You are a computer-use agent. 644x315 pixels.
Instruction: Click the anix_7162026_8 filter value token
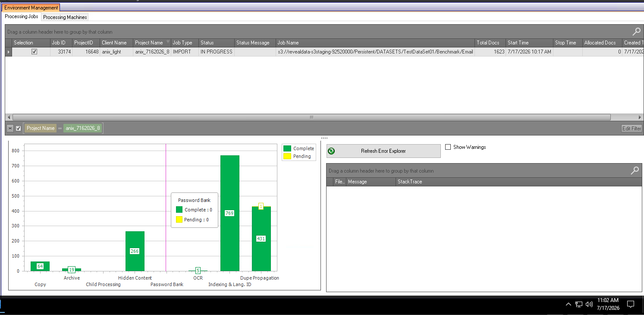coord(83,128)
